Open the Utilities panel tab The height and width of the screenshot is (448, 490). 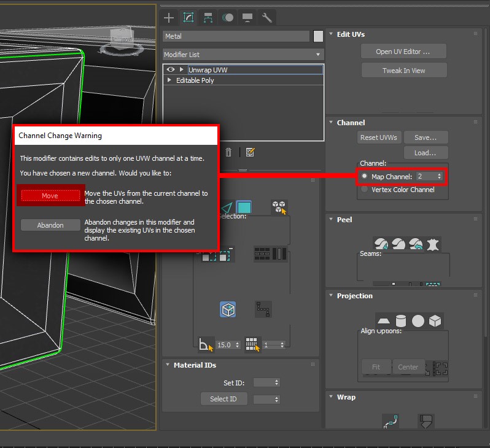pos(266,18)
